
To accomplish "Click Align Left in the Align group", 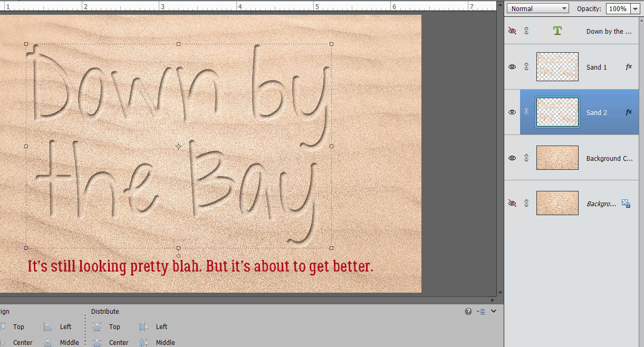I will click(x=57, y=327).
